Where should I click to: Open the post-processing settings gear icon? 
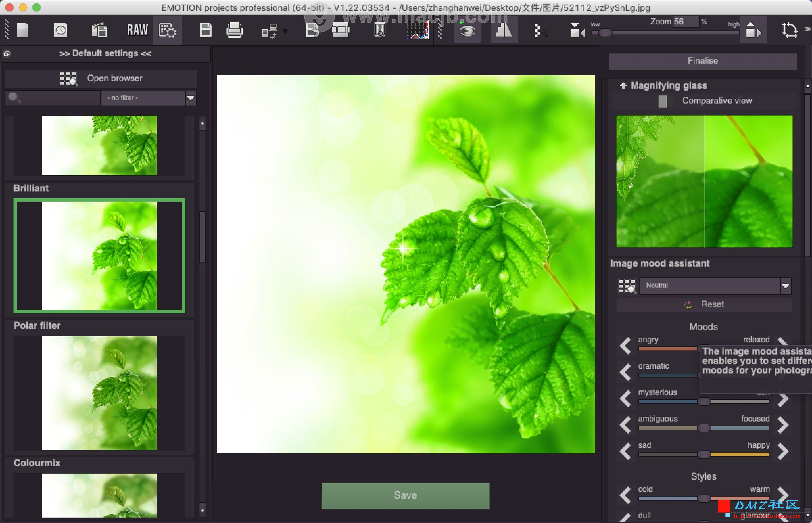[167, 30]
